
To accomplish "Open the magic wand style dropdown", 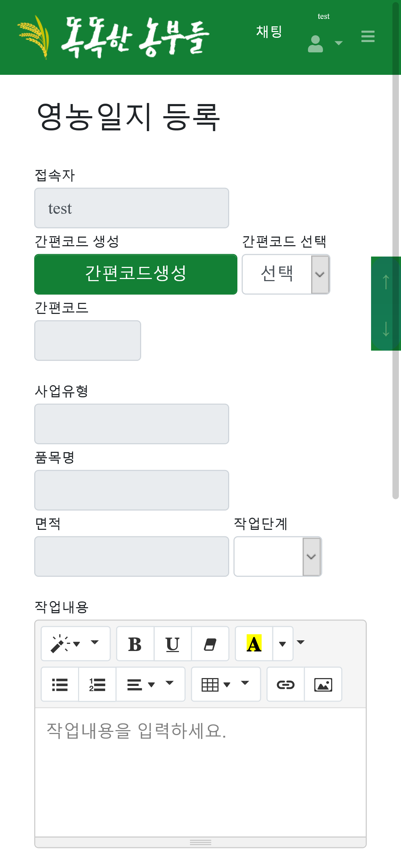I will click(x=75, y=644).
